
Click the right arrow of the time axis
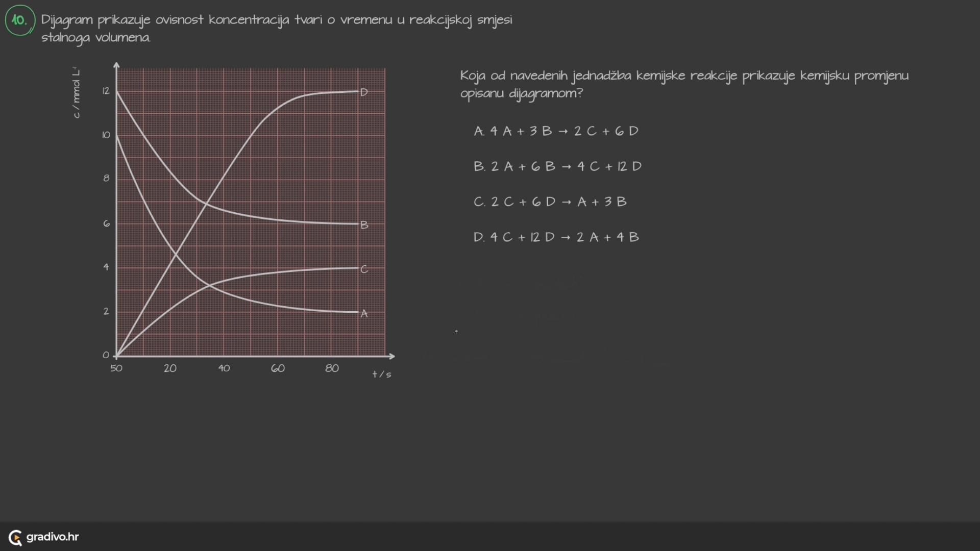391,356
